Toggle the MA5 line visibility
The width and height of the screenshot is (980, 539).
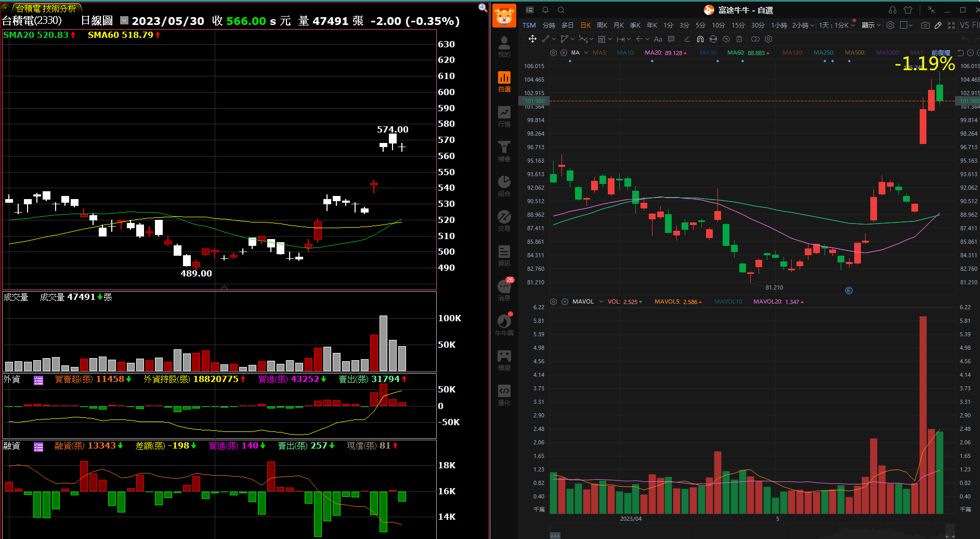(x=599, y=52)
